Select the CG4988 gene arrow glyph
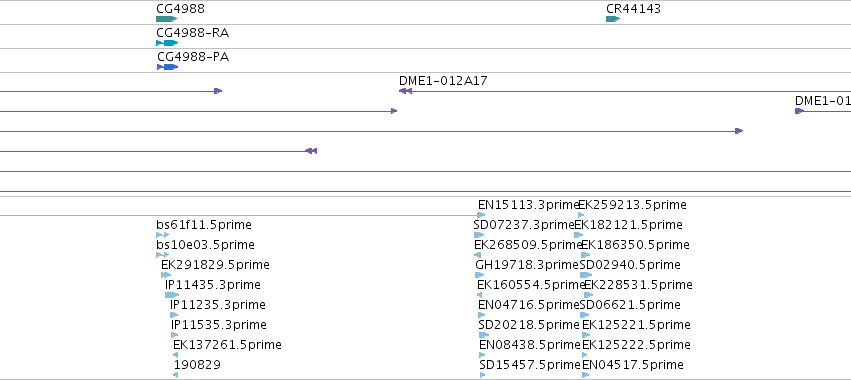The image size is (851, 380). pyautogui.click(x=167, y=19)
